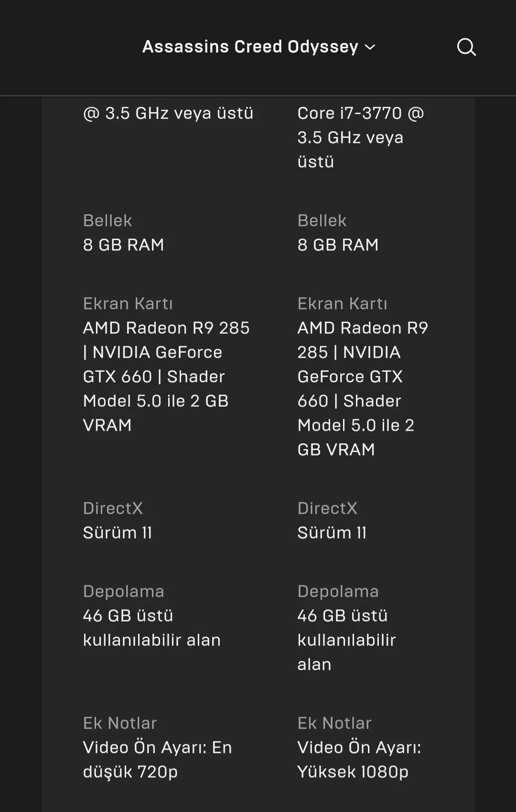
Task: Expand the chevron beside Assassins Creed Odyssey
Action: tap(370, 47)
